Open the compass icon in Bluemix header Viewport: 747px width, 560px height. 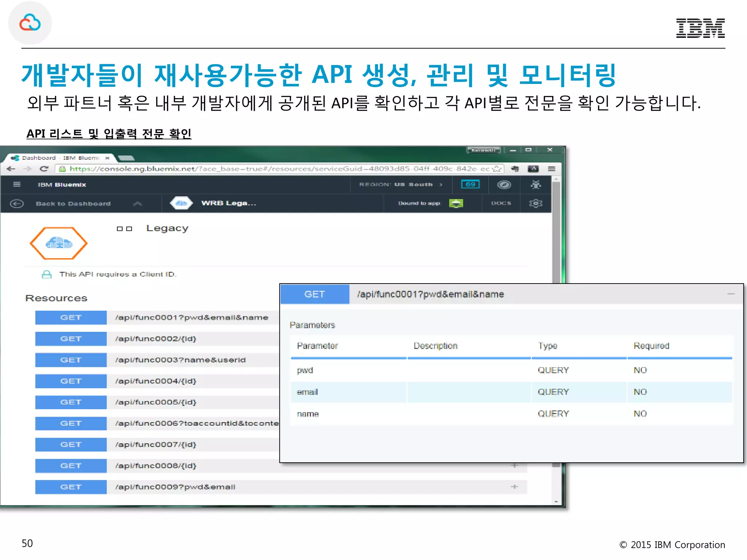pos(504,185)
